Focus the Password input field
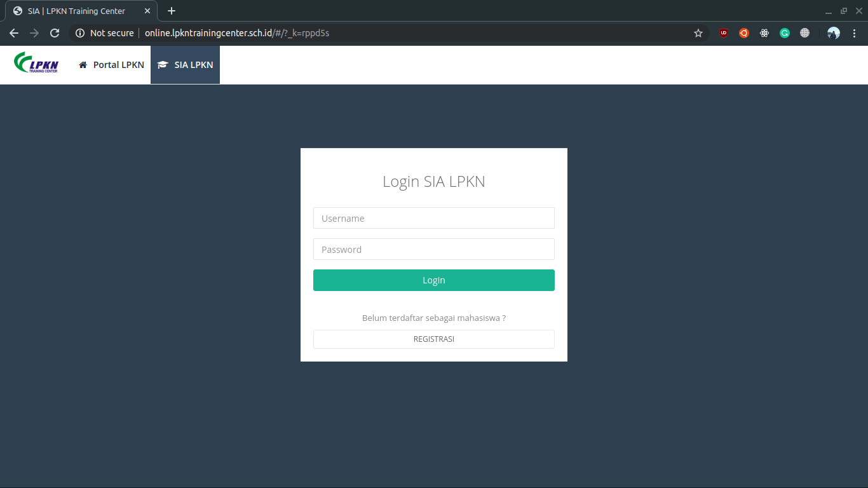This screenshot has height=488, width=868. (x=434, y=249)
